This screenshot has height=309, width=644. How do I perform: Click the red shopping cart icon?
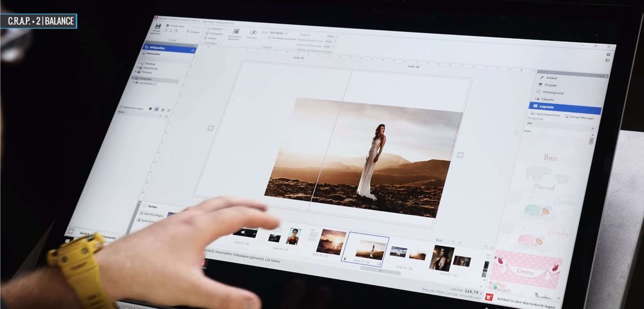click(489, 297)
